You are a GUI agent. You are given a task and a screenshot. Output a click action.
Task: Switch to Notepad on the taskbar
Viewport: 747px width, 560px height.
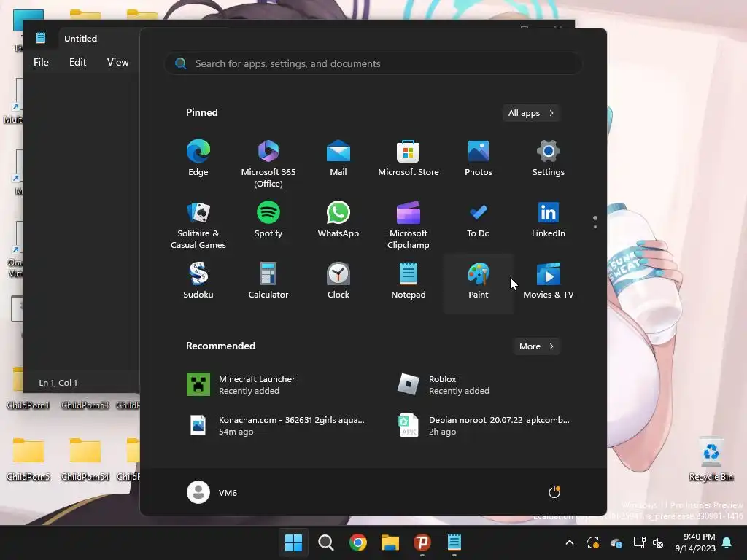[454, 542]
